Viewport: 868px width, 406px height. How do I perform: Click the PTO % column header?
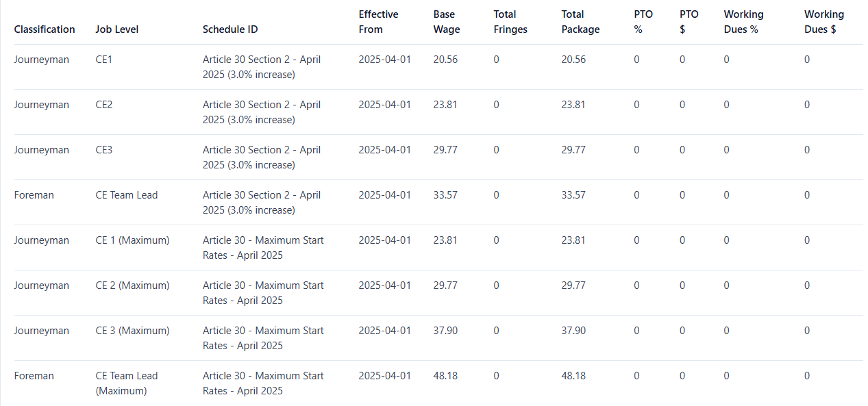pos(643,22)
